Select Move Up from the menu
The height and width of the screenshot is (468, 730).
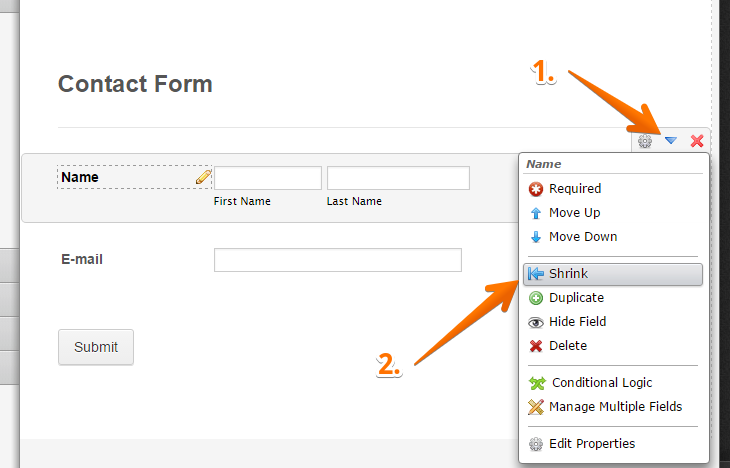coord(574,212)
